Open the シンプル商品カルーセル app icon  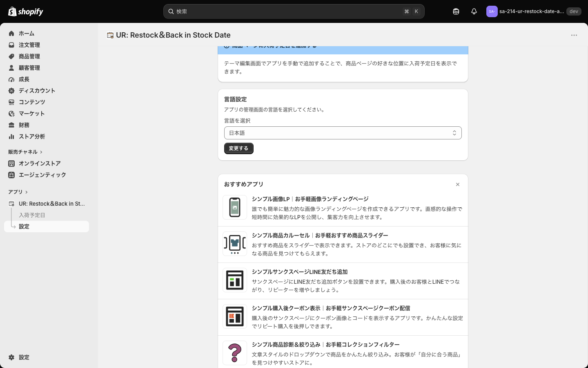click(235, 244)
